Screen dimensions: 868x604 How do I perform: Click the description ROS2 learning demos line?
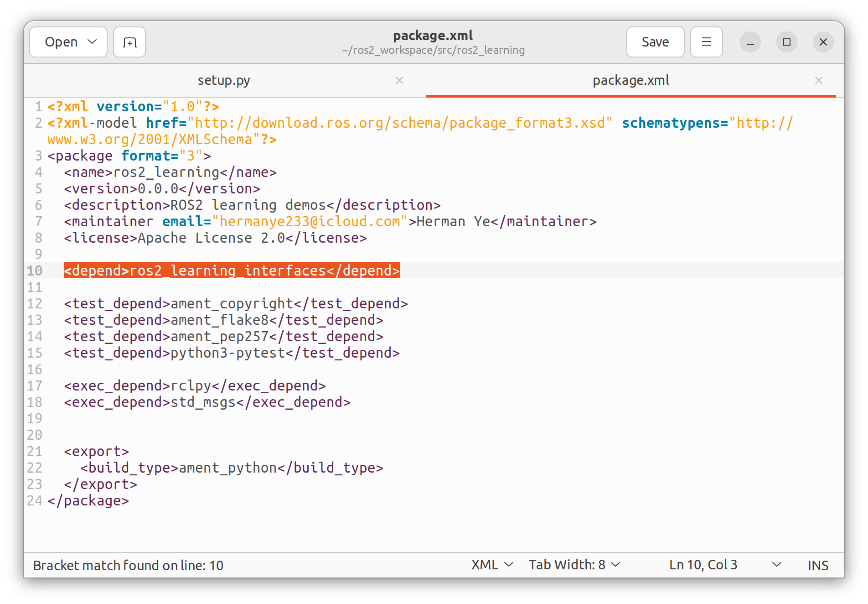252,205
